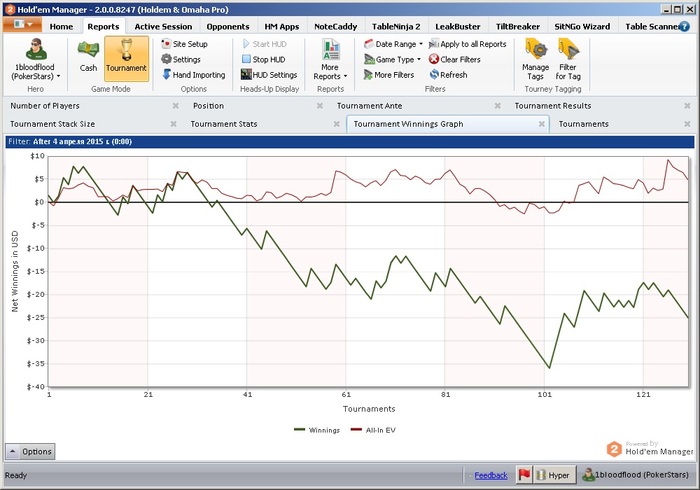Open Manage Tags for tournaments
The height and width of the screenshot is (490, 700).
pyautogui.click(x=535, y=58)
